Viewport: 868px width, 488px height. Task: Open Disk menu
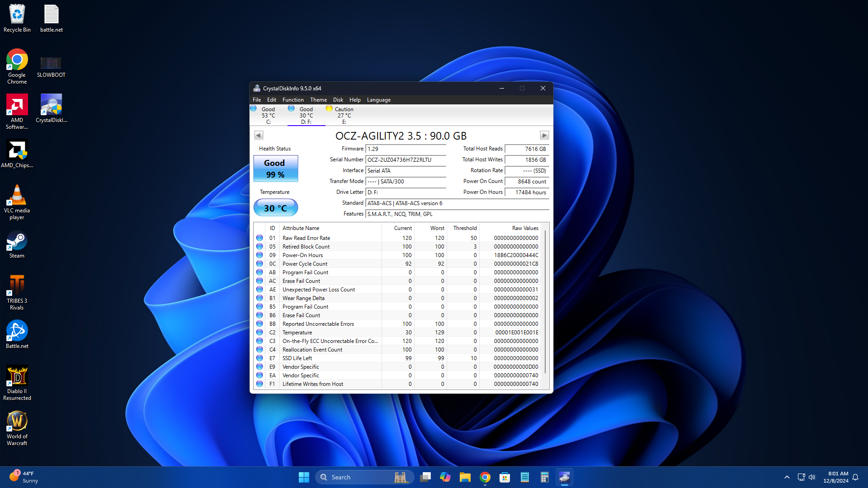(338, 100)
